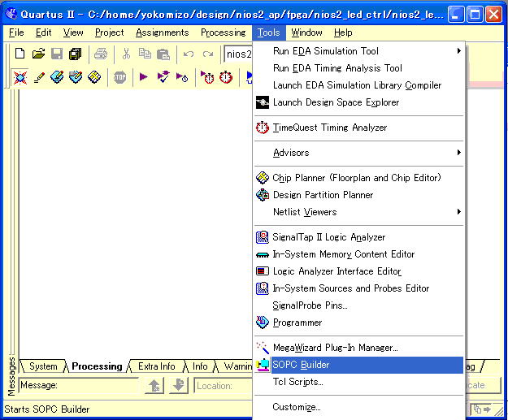Viewport: 508px width, 420px height.
Task: Click the STOP processing icon
Action: point(119,77)
